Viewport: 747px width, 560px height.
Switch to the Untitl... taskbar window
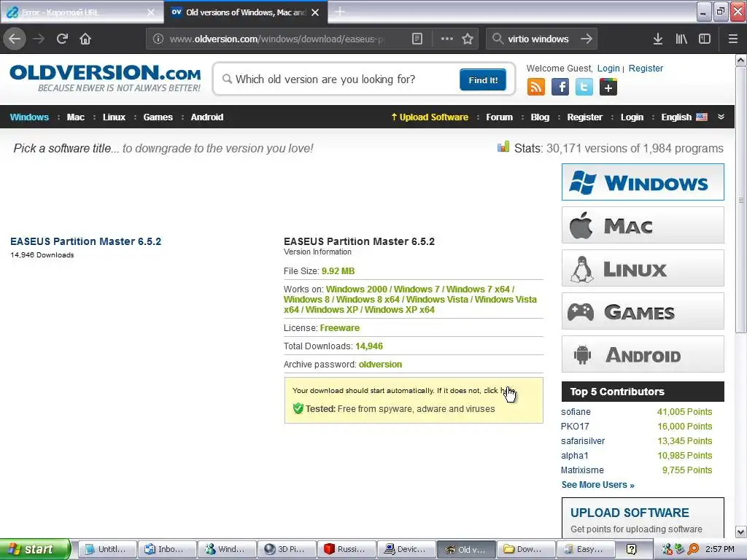[107, 549]
